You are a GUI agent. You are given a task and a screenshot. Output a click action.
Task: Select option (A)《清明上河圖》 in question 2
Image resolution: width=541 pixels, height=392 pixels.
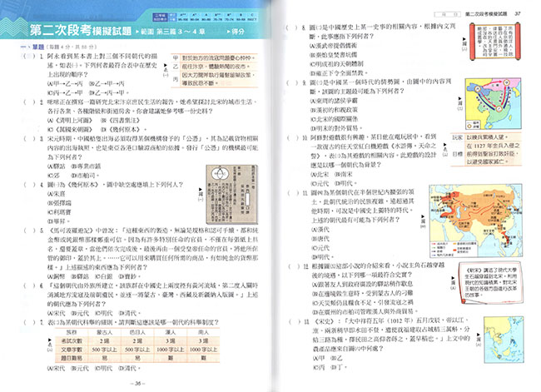70,120
